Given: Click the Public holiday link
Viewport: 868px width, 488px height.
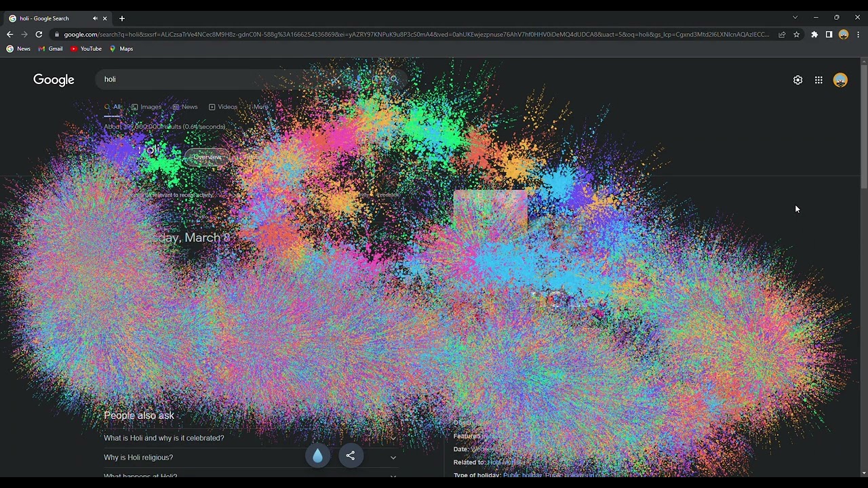Looking at the screenshot, I should 522,475.
